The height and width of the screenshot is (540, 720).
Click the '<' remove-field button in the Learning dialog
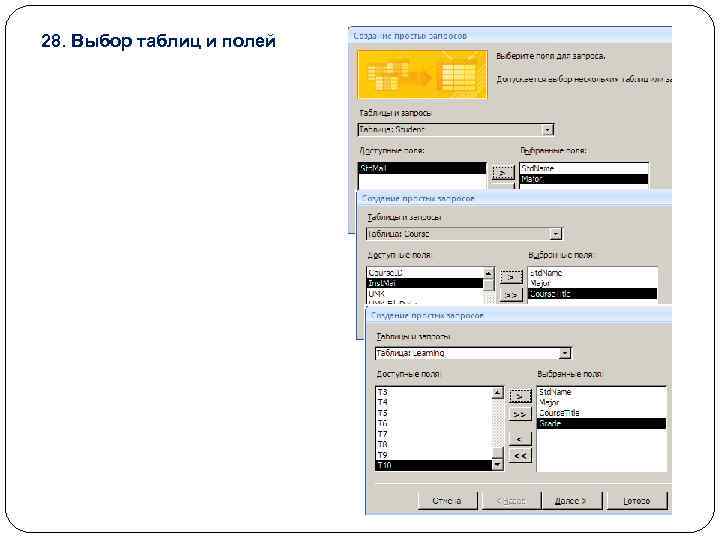520,439
